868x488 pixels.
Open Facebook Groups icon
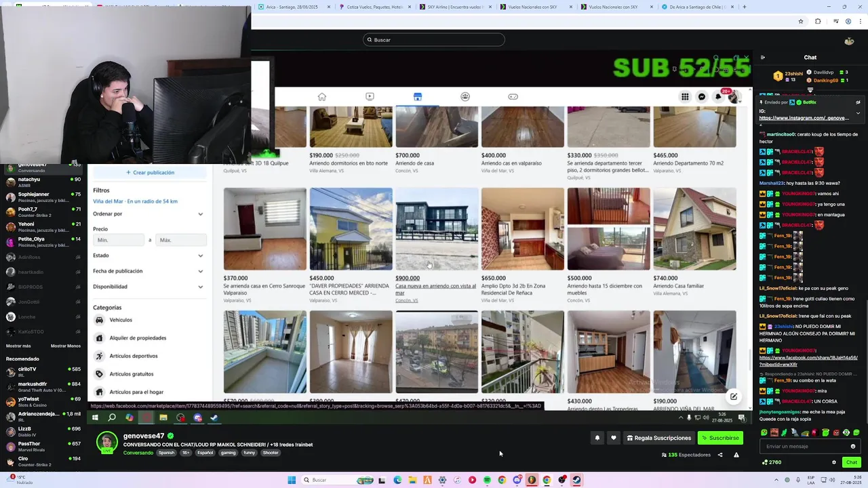pos(465,97)
